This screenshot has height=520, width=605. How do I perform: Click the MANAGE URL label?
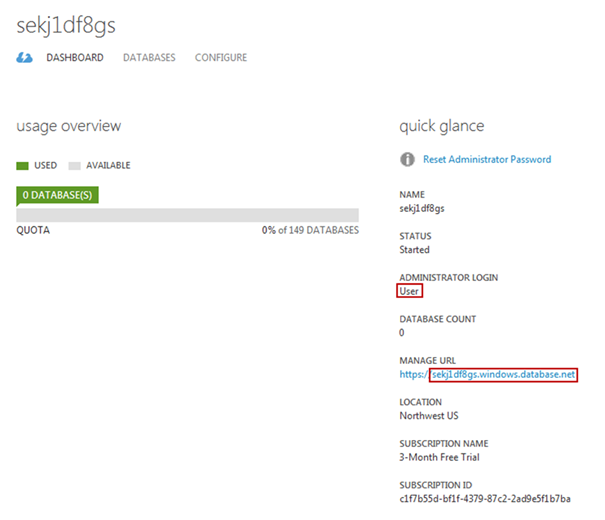click(428, 360)
